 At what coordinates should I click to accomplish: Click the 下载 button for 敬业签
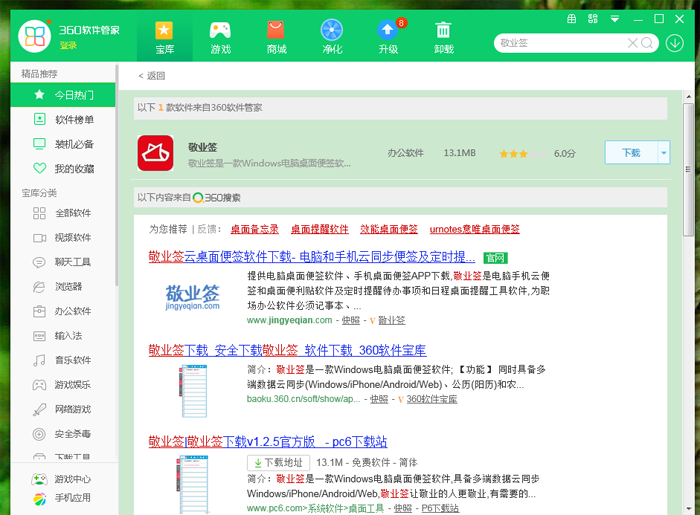[631, 153]
